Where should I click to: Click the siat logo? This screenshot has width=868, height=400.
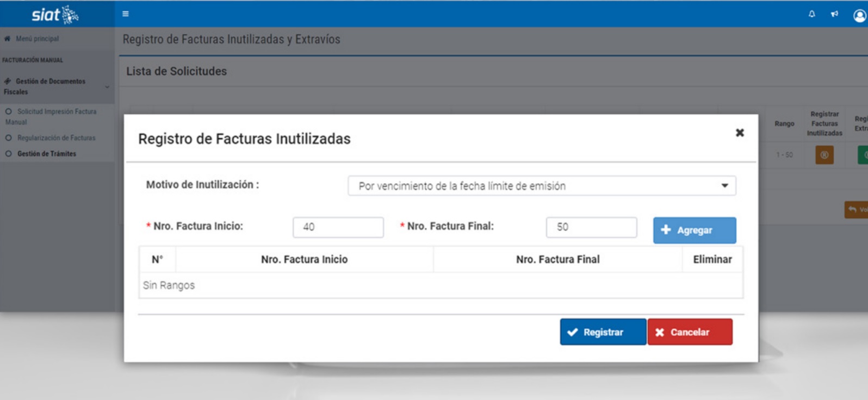(55, 15)
